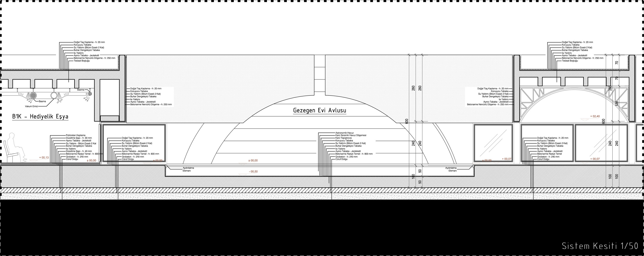Select the Karo Seramik Havuz Döşemesi label
The image size is (644, 256).
coord(351,135)
